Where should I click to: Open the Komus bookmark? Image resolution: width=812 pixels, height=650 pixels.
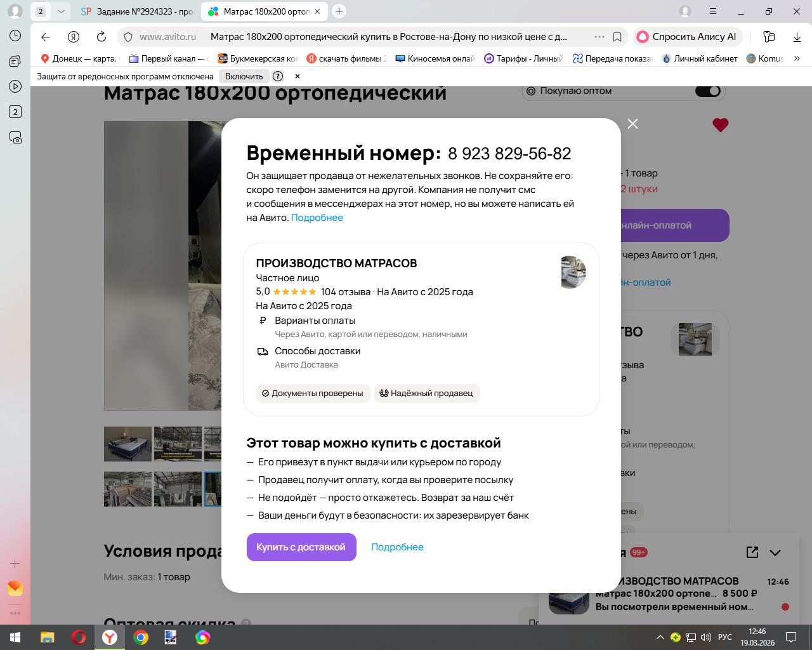click(x=765, y=58)
